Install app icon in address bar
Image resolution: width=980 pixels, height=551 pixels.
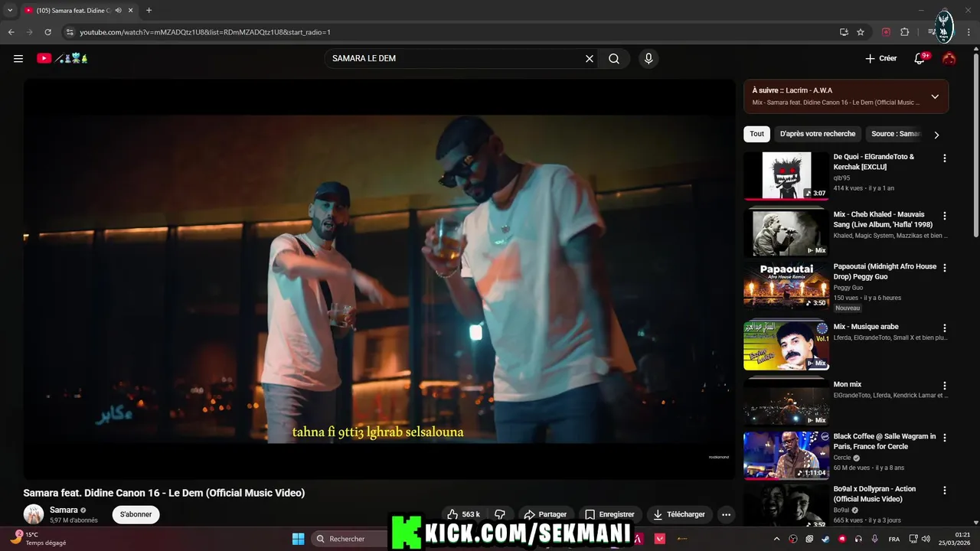(844, 32)
